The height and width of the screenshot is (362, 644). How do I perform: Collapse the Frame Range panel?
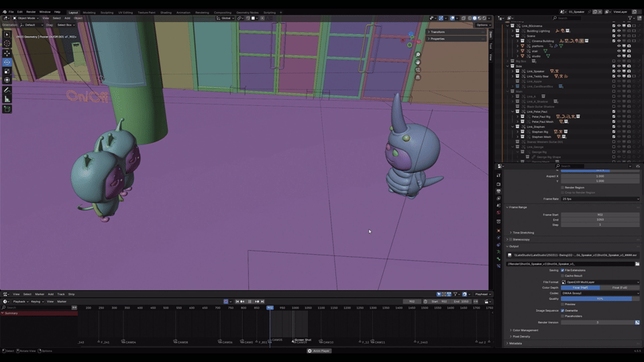click(x=517, y=207)
